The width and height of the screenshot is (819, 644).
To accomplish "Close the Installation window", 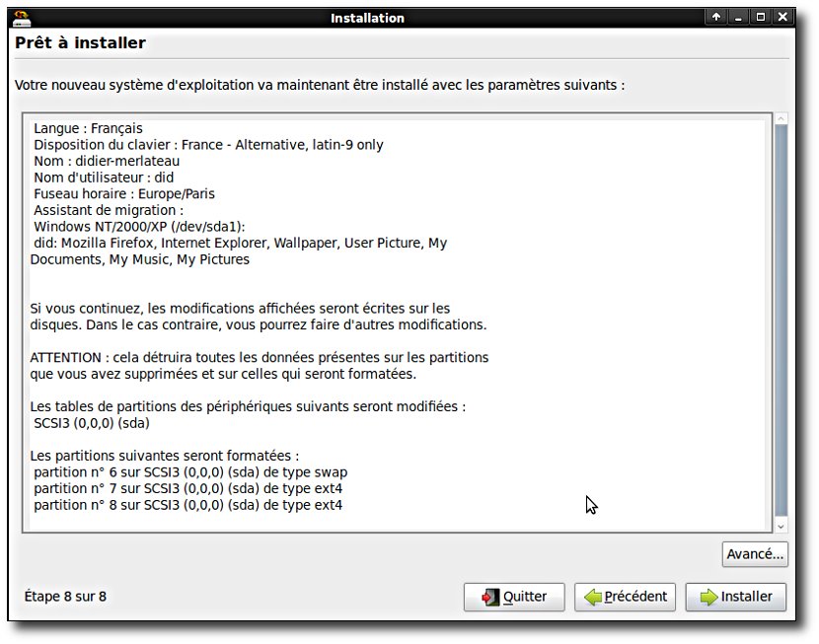I will pos(782,17).
